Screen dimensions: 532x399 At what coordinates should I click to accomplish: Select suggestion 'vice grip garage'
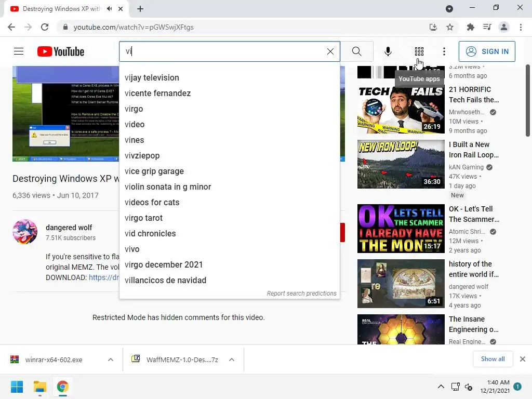click(x=229, y=171)
